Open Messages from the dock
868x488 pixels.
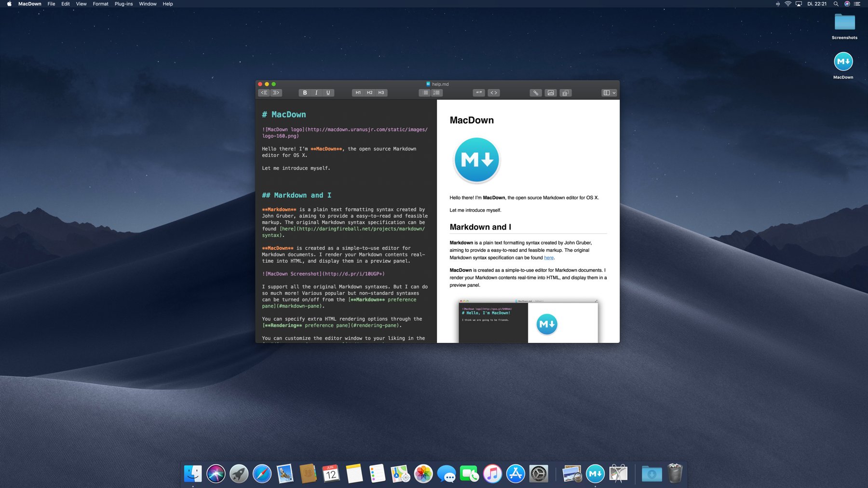pos(447,474)
